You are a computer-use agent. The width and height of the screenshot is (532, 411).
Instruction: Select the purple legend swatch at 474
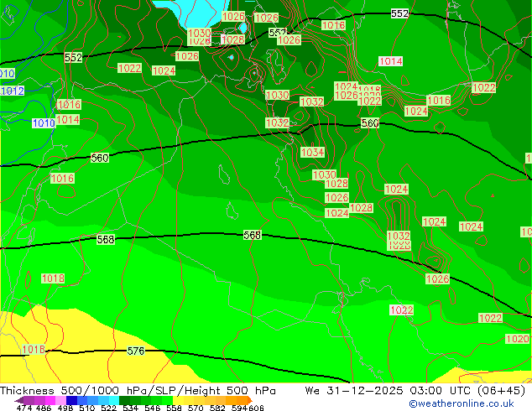pos(29,400)
